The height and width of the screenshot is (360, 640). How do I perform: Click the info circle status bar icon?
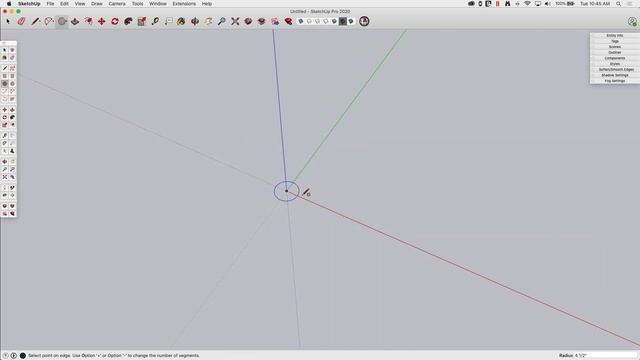pos(14,356)
